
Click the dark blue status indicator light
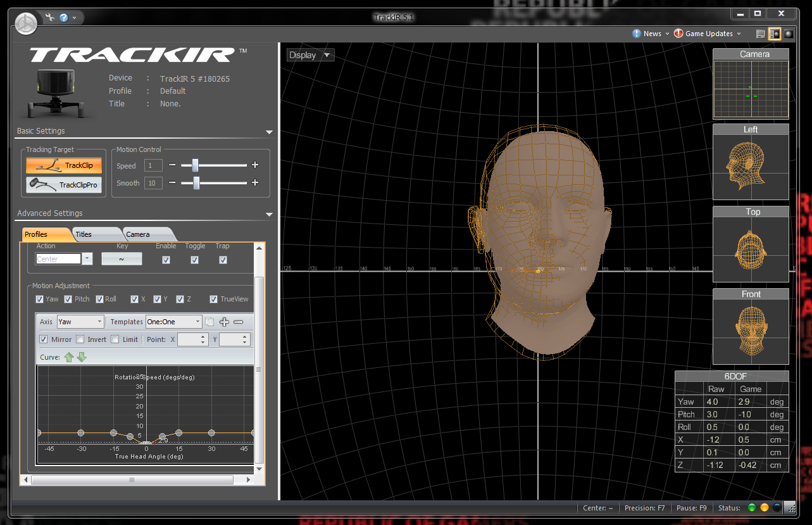coord(777,508)
